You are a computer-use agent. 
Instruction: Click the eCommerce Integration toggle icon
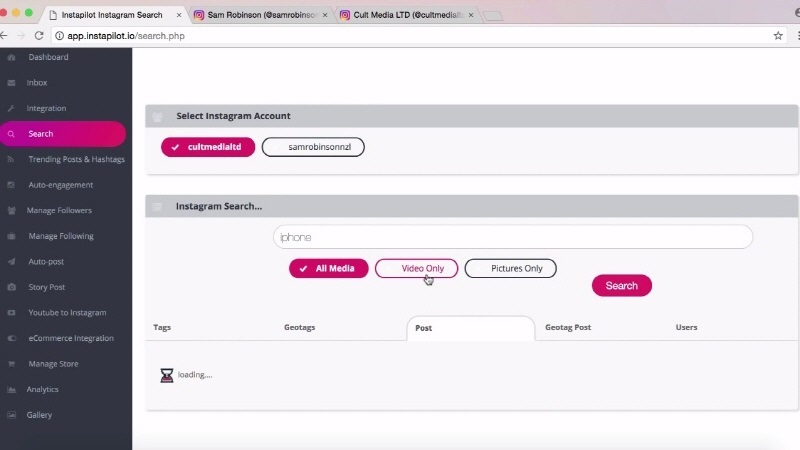coord(11,338)
